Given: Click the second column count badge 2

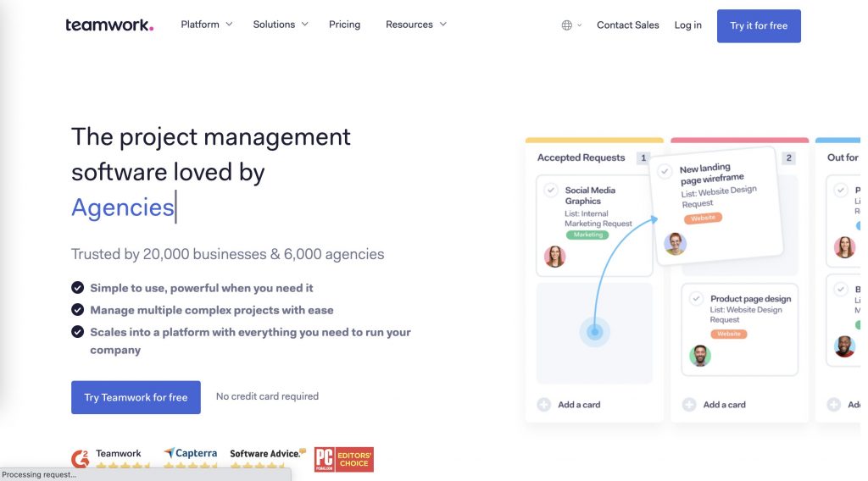Looking at the screenshot, I should coord(789,158).
